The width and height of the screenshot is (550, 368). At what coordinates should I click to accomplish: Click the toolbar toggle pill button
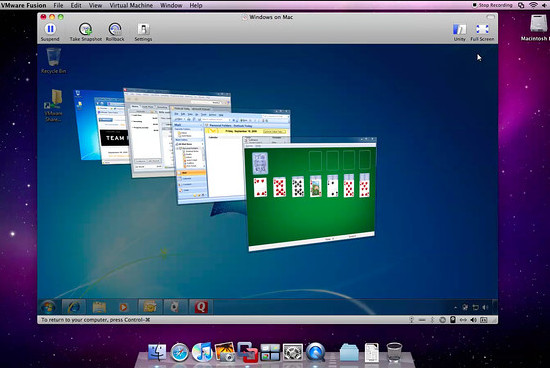point(490,17)
